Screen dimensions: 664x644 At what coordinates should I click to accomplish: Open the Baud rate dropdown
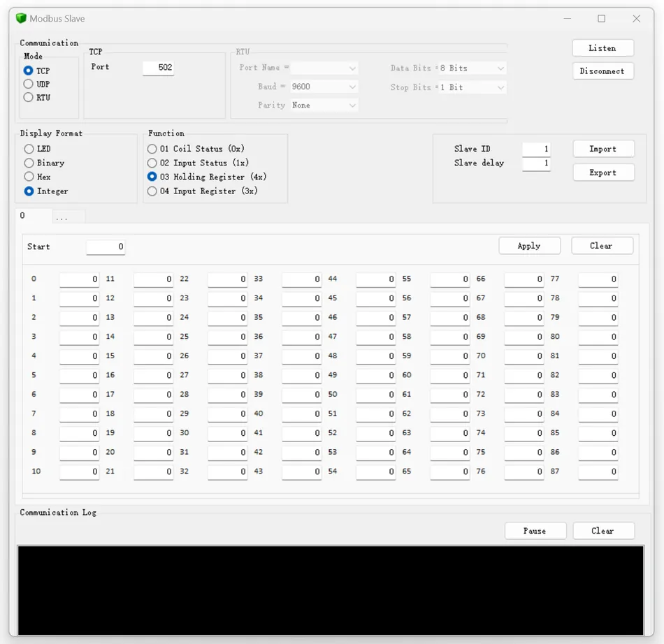324,87
